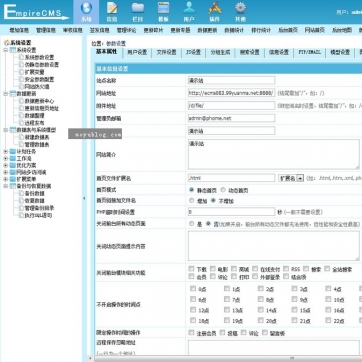Image resolution: width=362 pixels, height=362 pixels.
Task: Open the 网站首页 shortcut link
Action: tap(314, 30)
